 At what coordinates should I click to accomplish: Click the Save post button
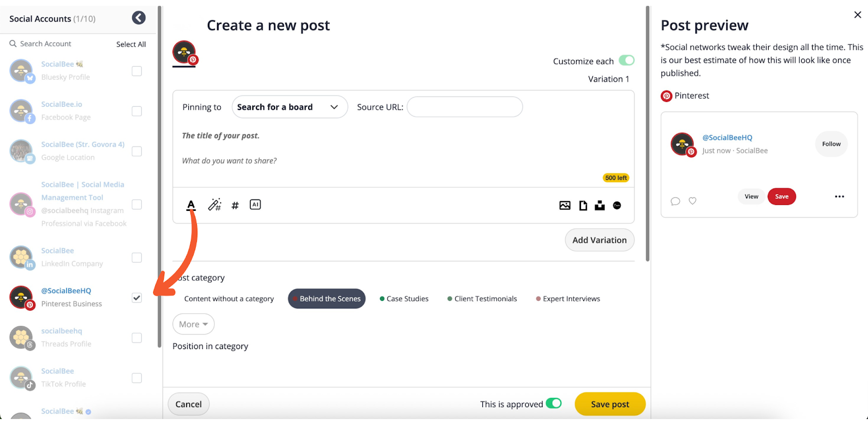610,404
